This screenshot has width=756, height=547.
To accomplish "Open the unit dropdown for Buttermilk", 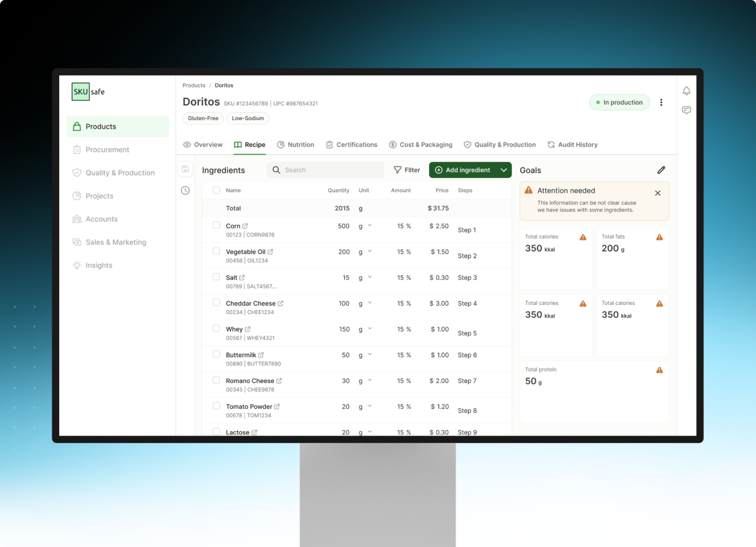I will [370, 354].
